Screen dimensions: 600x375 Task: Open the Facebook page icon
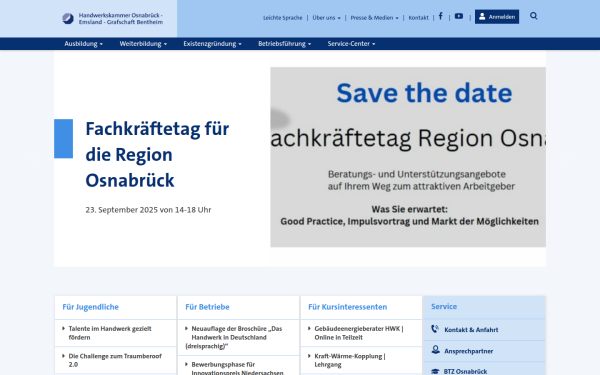(x=440, y=16)
